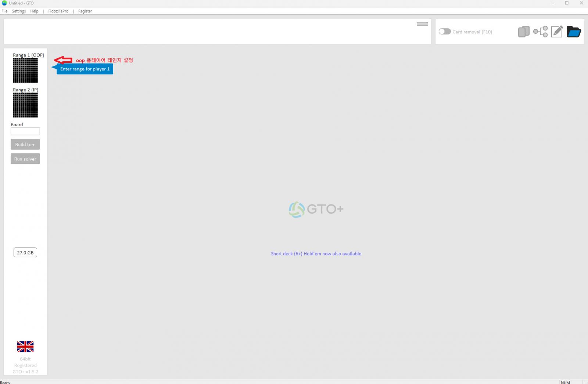
Task: Click FlopzillaPro in the menu bar
Action: 58,11
